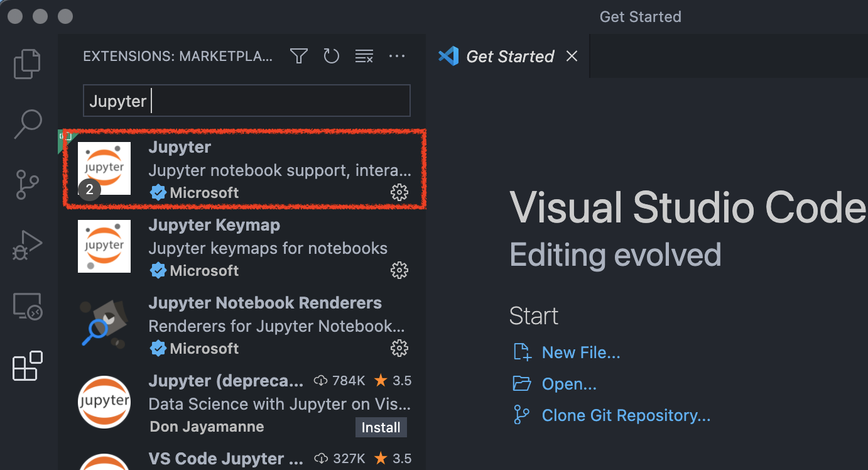Open the Run and Debug view

point(26,245)
